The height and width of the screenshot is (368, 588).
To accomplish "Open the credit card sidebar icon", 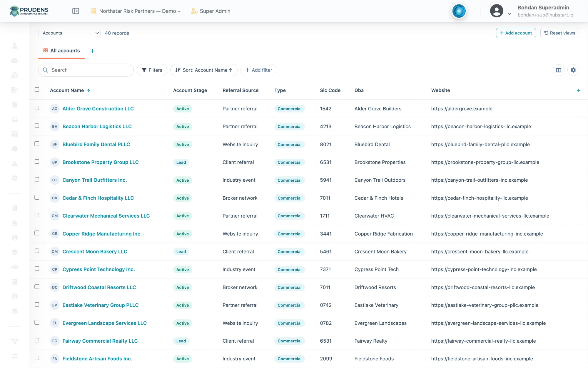I will [15, 134].
